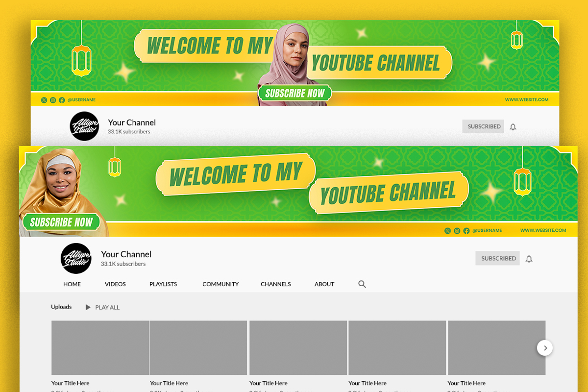Open the fourth upload thumbnail
The image size is (588, 392).
[x=397, y=348]
